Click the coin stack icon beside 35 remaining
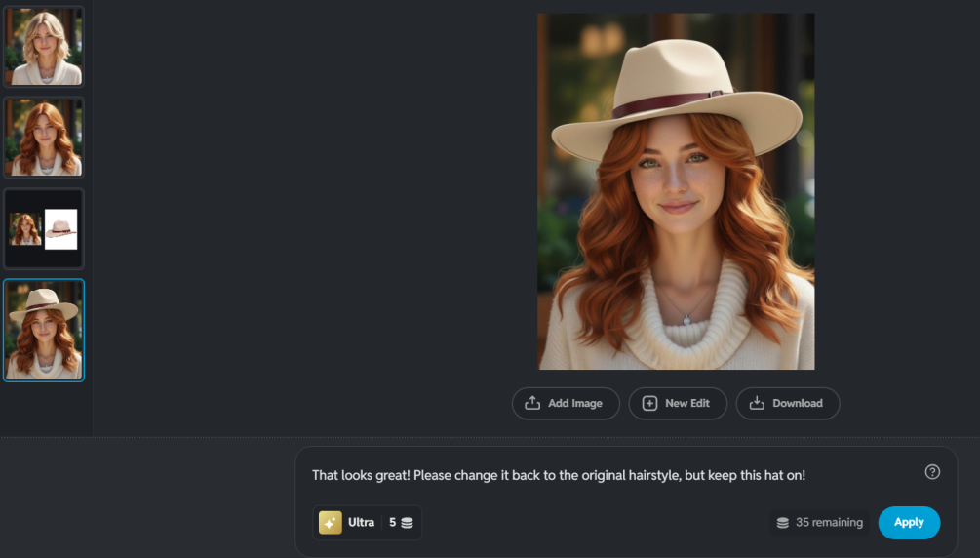This screenshot has height=558, width=980. point(782,523)
